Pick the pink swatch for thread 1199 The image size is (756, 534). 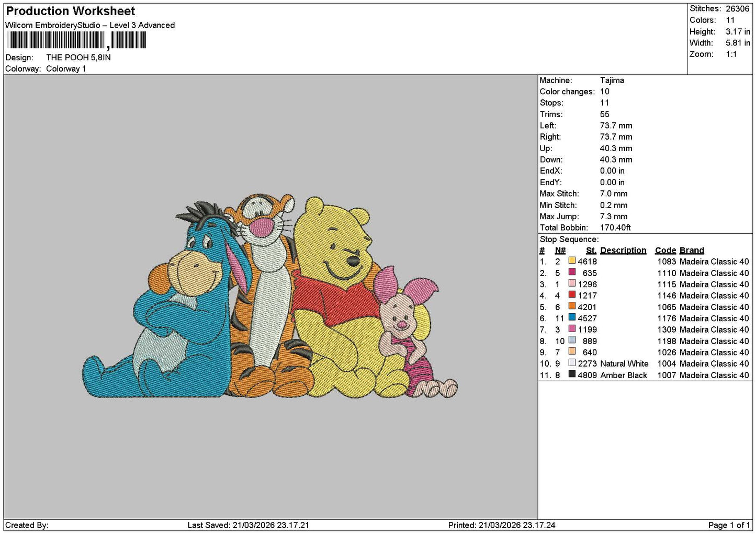coord(572,328)
